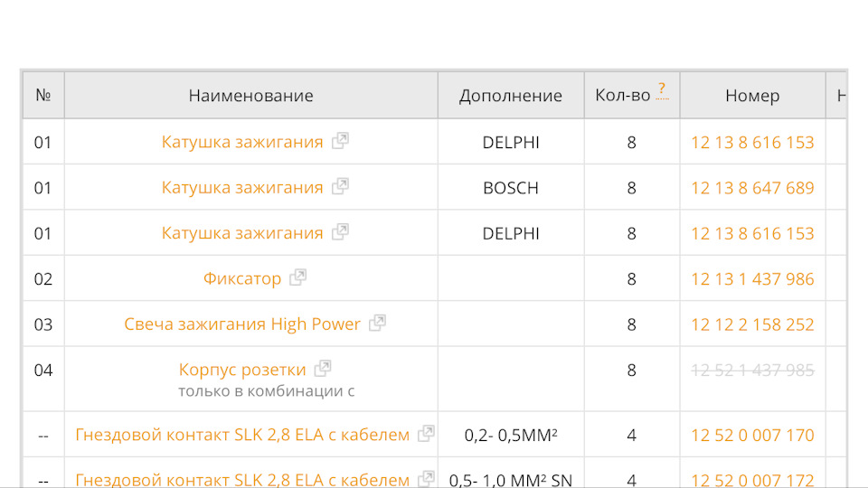
Task: Open the Корпус розетки part name
Action: click(242, 370)
